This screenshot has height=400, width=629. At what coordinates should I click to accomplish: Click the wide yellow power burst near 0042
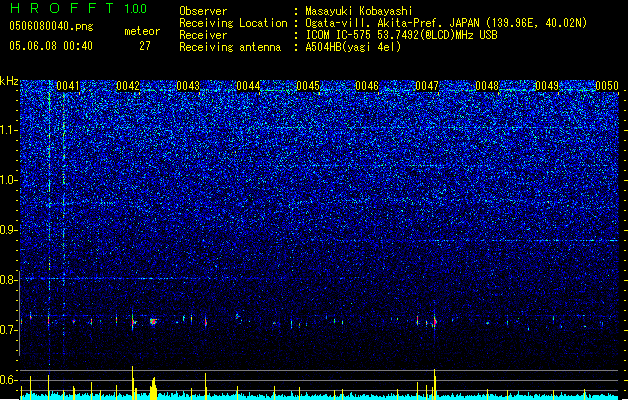[x=153, y=388]
